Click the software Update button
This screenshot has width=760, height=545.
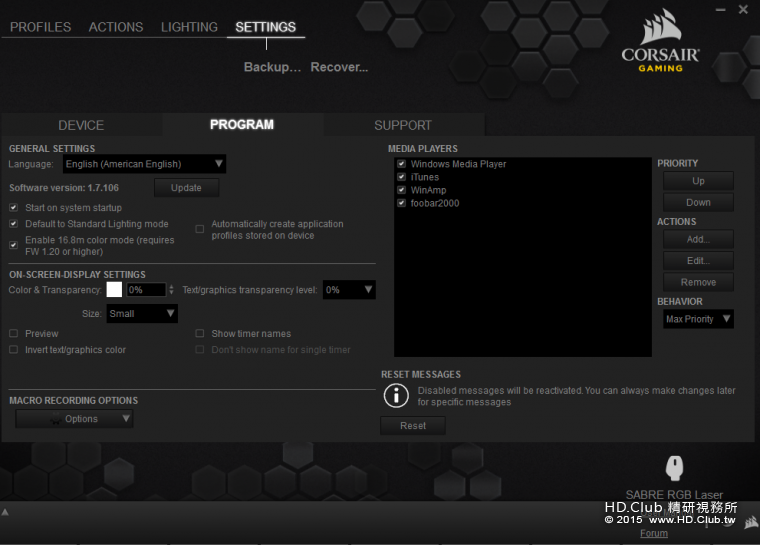(186, 188)
